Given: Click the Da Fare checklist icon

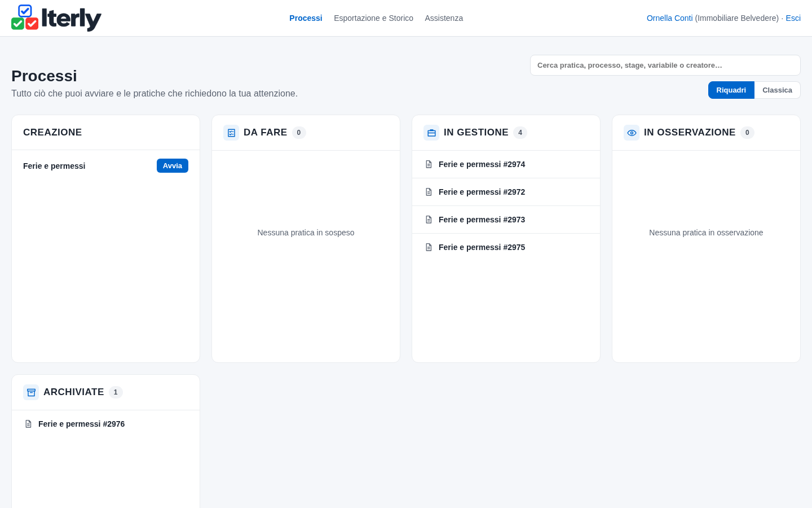Looking at the screenshot, I should point(231,133).
